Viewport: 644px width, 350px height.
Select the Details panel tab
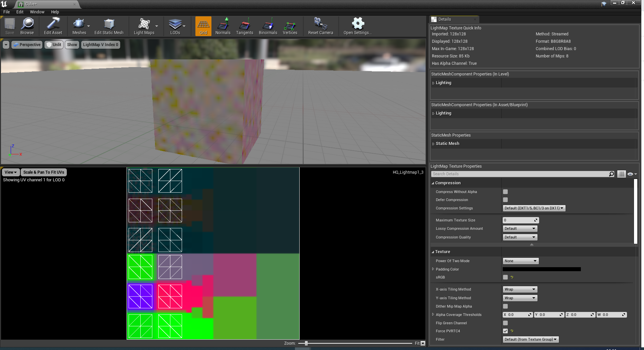click(454, 19)
